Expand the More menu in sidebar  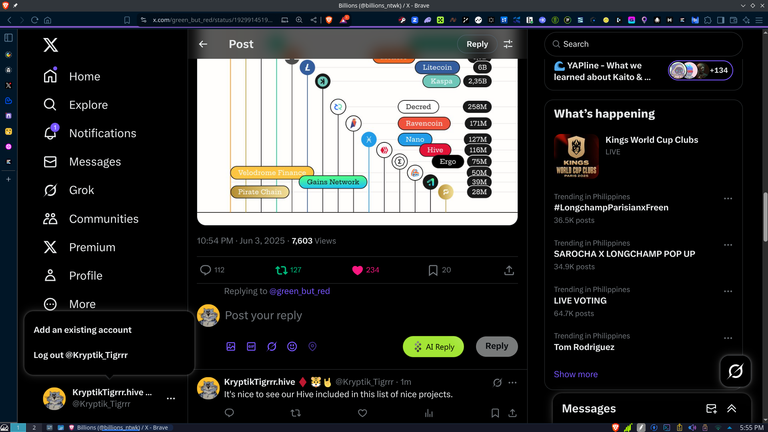point(69,304)
